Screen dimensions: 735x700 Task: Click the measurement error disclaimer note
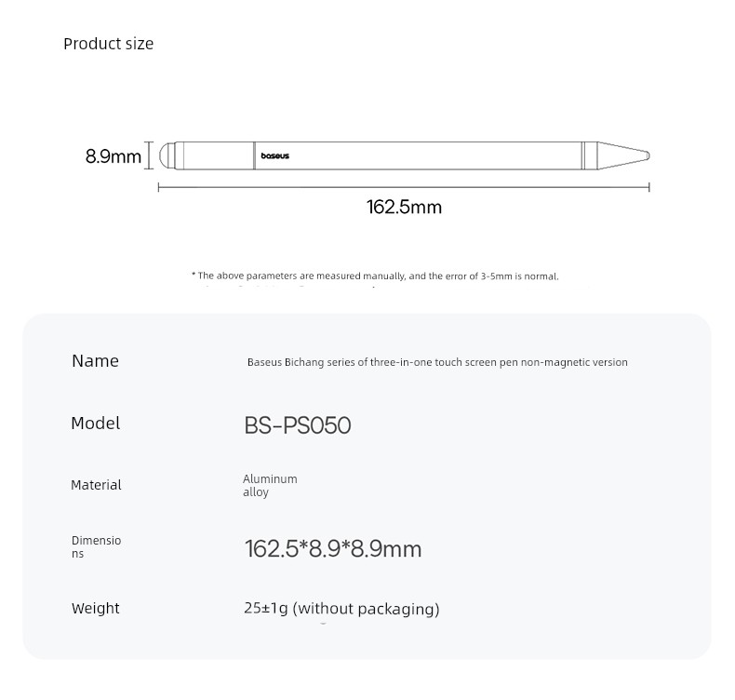tap(375, 276)
